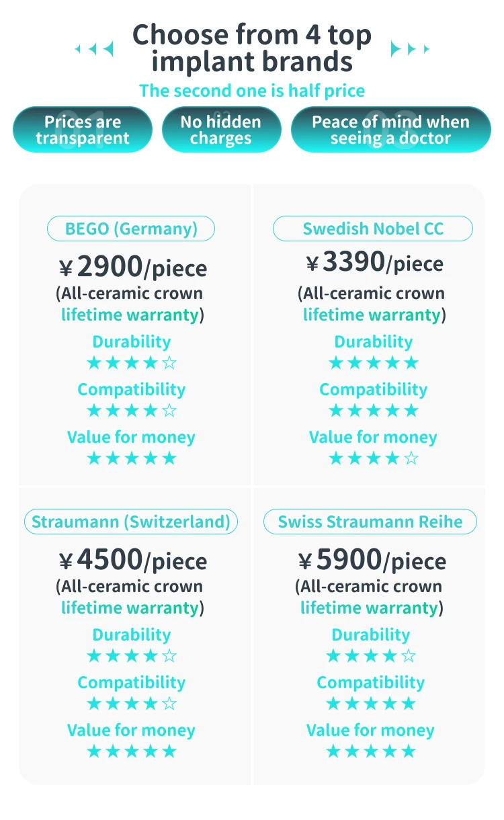This screenshot has height=820, width=504.
Task: Click the ¥2900/piece price
Action: pos(133,268)
